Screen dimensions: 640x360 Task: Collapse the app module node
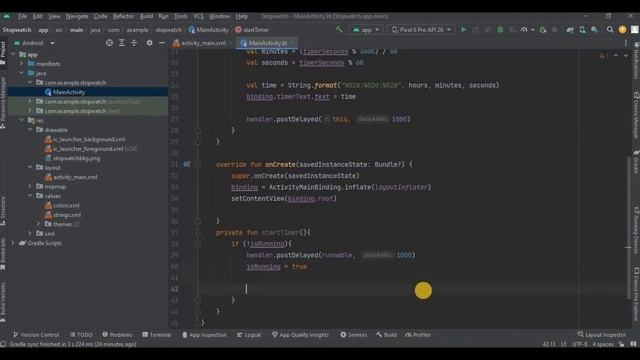pyautogui.click(x=13, y=54)
